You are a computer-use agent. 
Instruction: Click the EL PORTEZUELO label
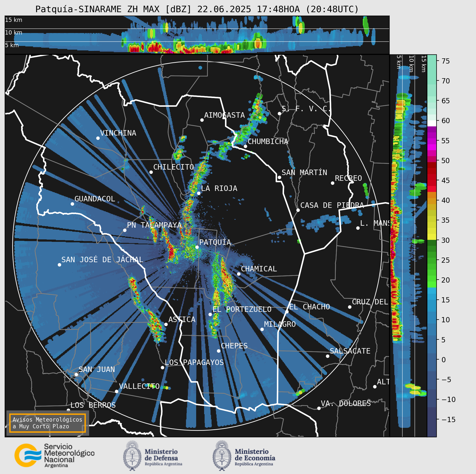(242, 309)
